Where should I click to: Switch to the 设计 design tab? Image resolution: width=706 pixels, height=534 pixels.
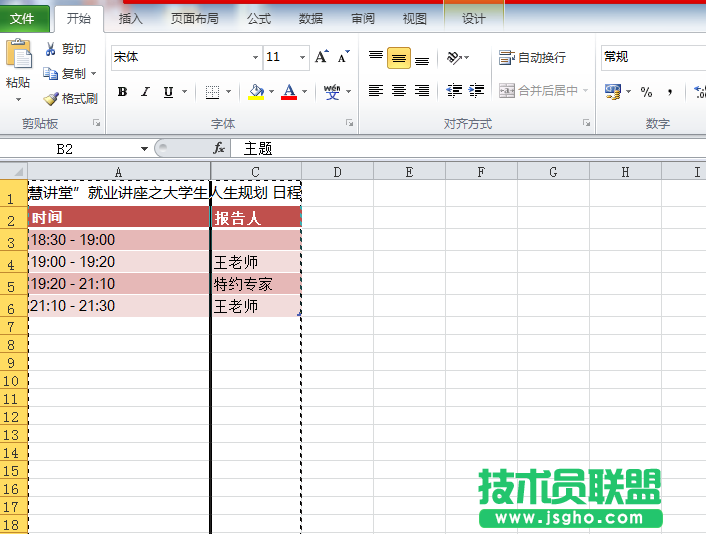tap(474, 18)
